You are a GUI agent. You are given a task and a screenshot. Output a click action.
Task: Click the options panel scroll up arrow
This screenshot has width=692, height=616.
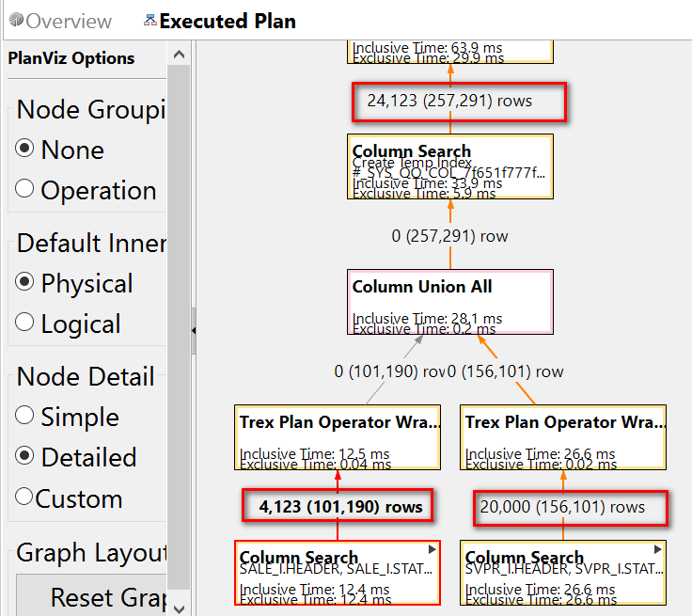pos(179,55)
